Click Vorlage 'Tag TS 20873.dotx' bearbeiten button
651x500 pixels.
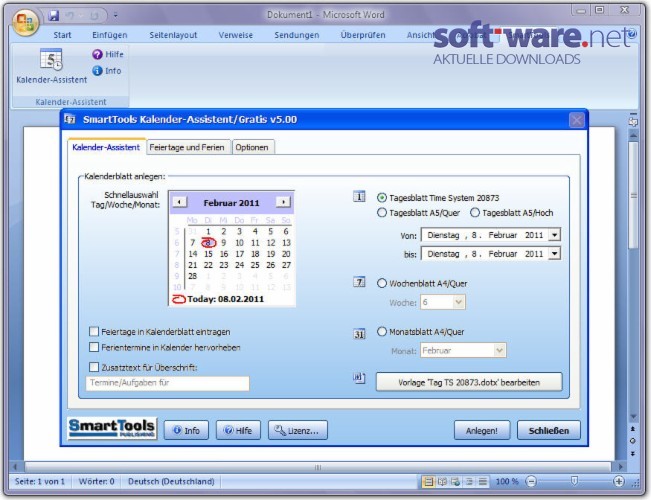(x=469, y=382)
